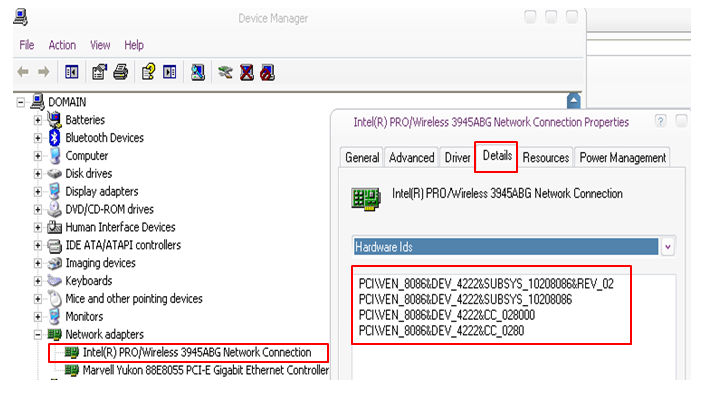The width and height of the screenshot is (701, 394).
Task: Select the IDE ATA/ATAPI controllers icon
Action: [x=55, y=245]
